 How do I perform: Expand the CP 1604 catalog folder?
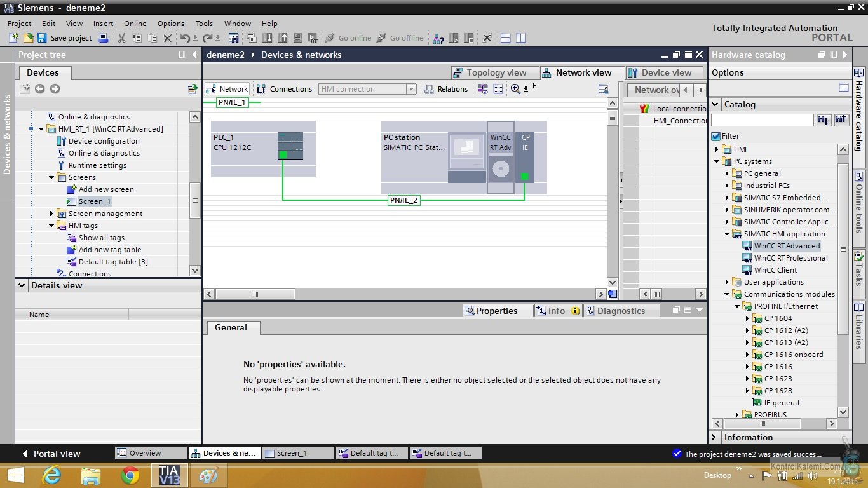coord(747,318)
